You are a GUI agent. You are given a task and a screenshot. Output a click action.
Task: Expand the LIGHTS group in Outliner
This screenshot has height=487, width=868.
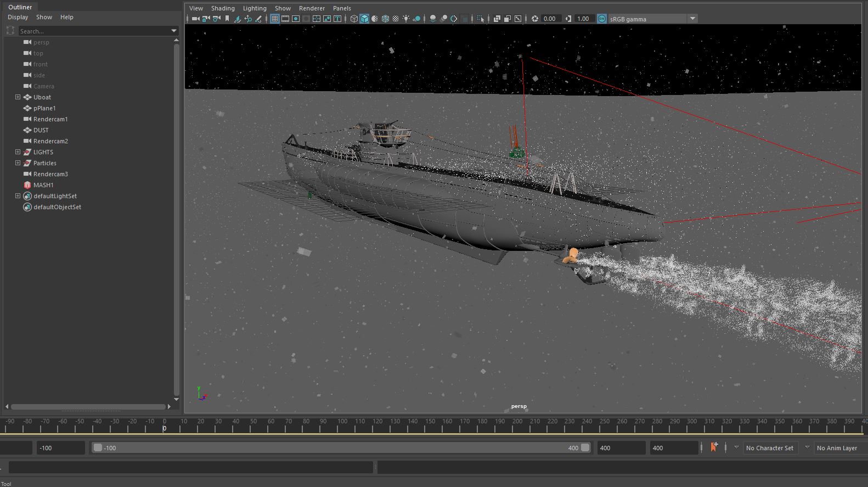18,152
